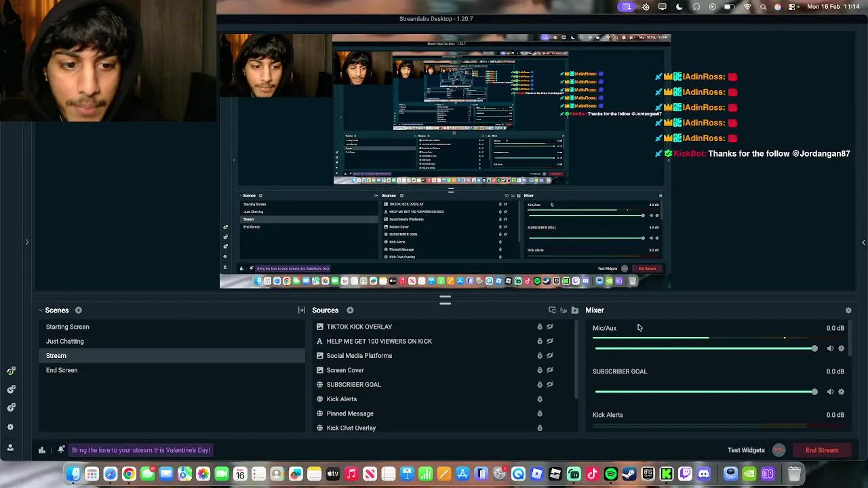Select the Stream scene
868x488 pixels.
pos(172,356)
